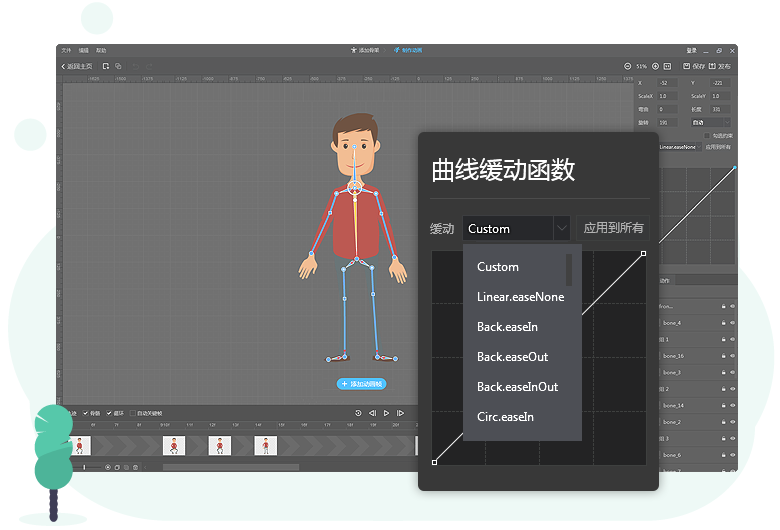Enable the 自动关键帧 checkbox
The height and width of the screenshot is (530, 780).
133,413
